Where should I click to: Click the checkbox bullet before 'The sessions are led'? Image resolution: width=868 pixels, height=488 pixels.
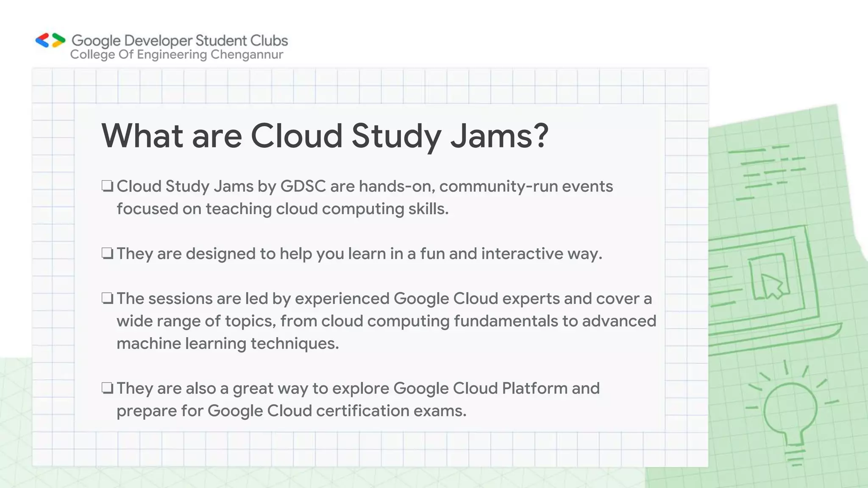pyautogui.click(x=107, y=298)
